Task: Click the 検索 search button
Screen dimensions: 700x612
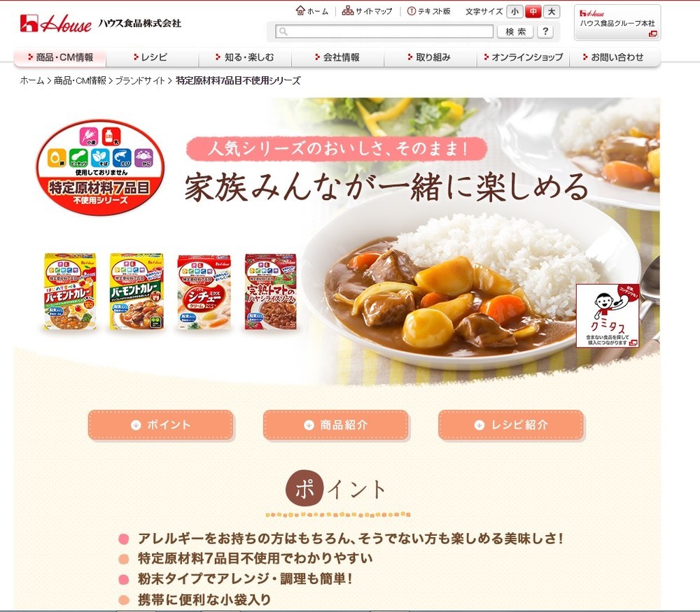Action: pyautogui.click(x=516, y=31)
